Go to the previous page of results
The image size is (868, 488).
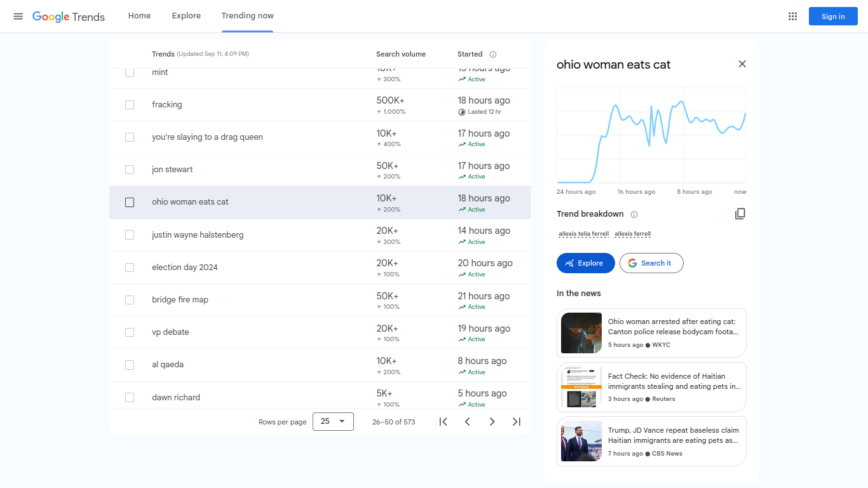468,421
